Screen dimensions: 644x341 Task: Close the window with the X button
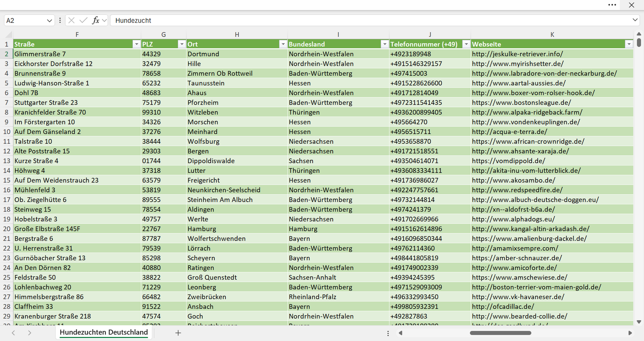(631, 5)
